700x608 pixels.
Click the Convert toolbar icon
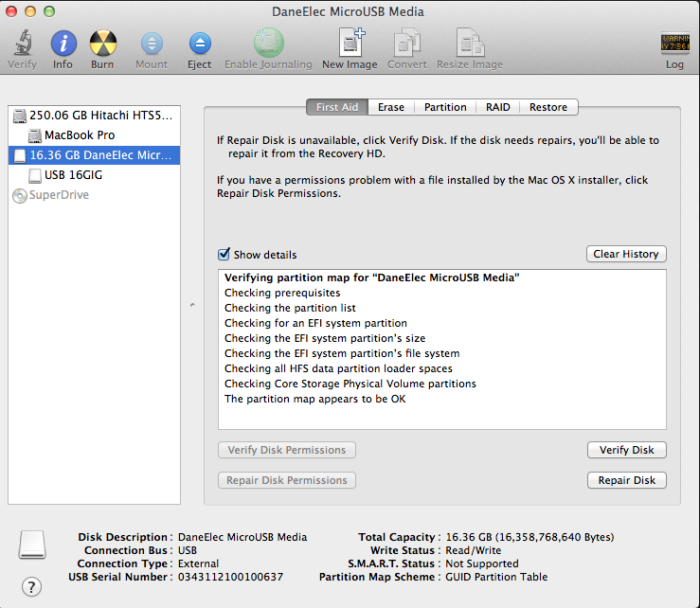click(x=406, y=43)
